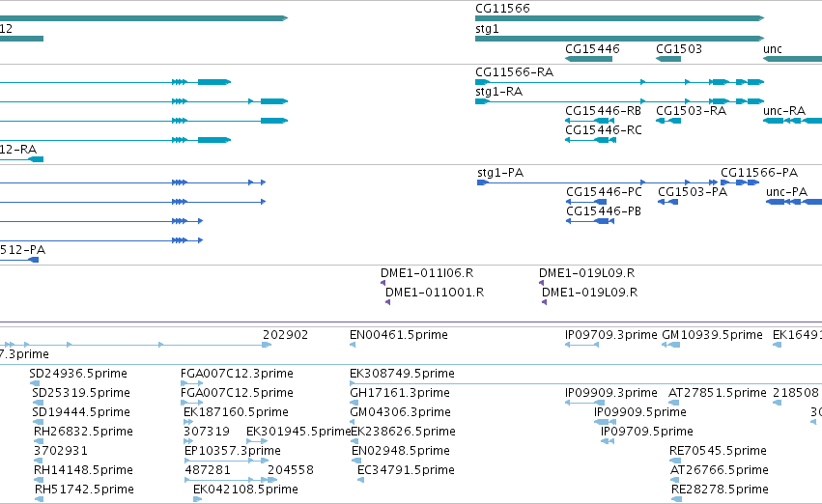The image size is (822, 504).
Task: Select the 487281 EST label
Action: click(208, 470)
